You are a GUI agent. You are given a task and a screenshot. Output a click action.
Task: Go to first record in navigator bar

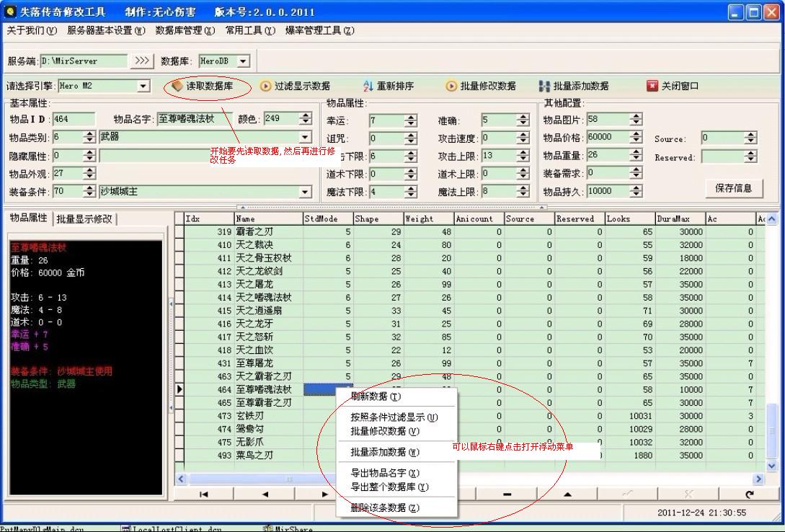click(204, 494)
